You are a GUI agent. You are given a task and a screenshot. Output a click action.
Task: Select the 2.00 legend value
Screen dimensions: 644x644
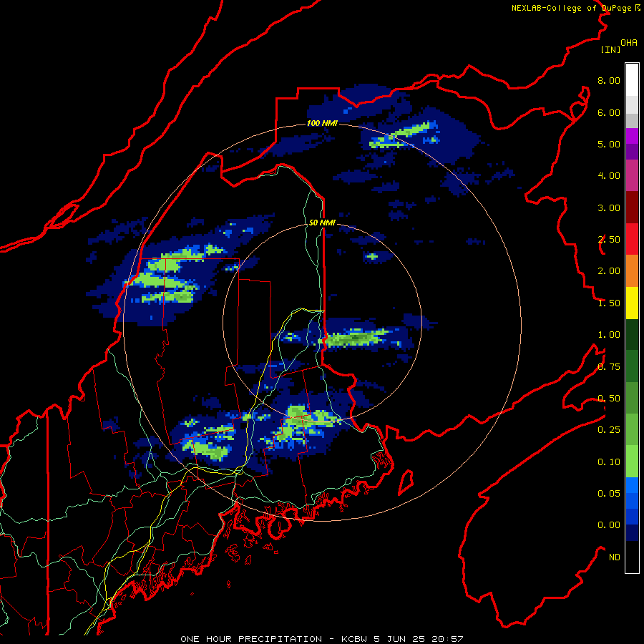tap(609, 271)
